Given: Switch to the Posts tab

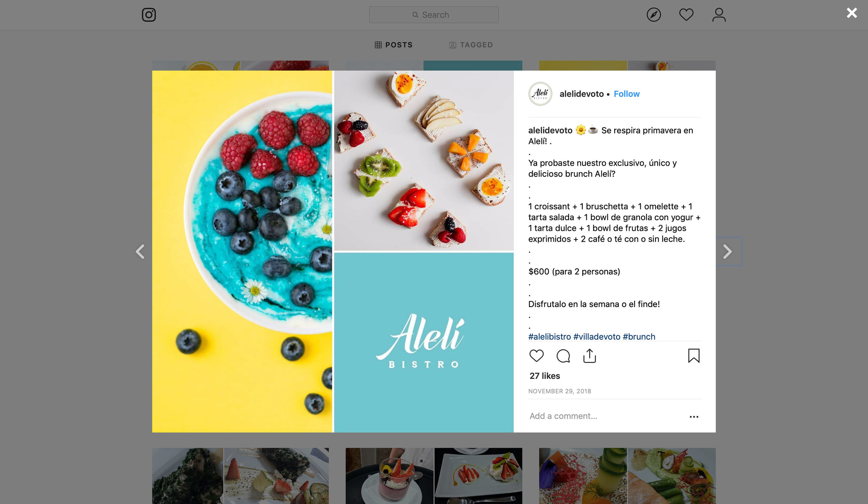Looking at the screenshot, I should coord(394,45).
